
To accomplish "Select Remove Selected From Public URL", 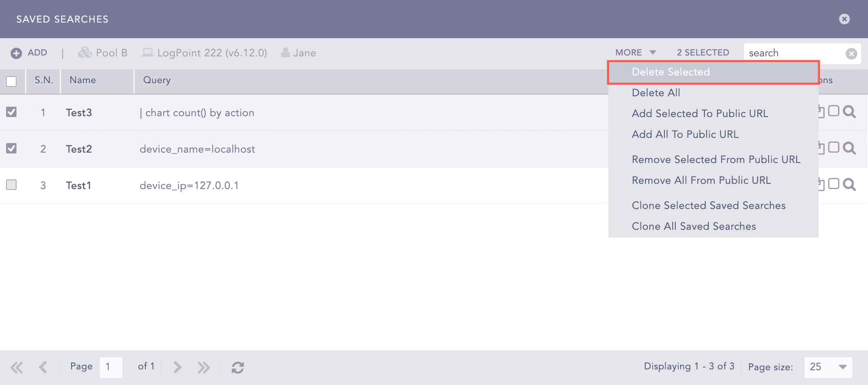I will [713, 160].
